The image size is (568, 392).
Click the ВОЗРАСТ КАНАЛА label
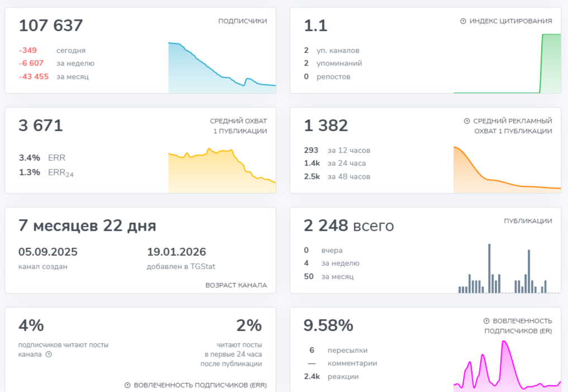point(236,285)
